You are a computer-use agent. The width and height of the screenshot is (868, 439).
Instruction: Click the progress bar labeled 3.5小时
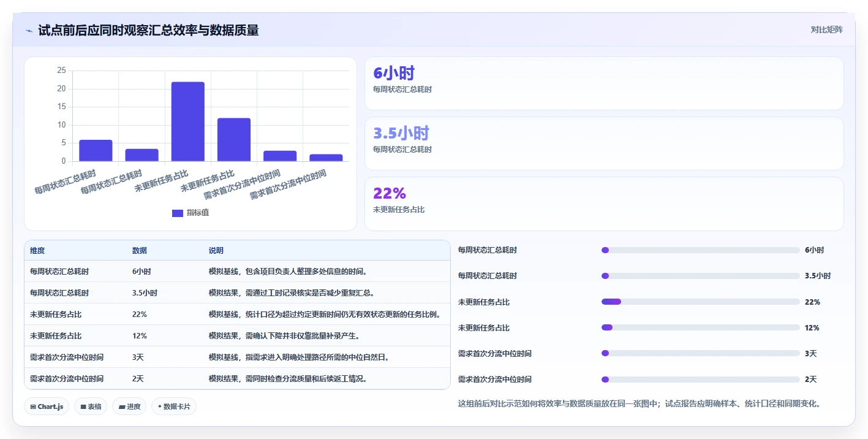(x=701, y=276)
